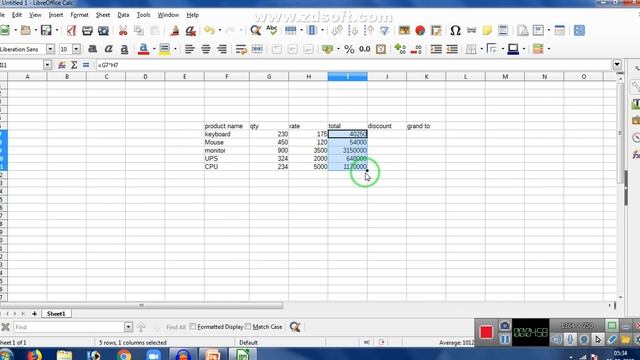Open the Insert menu
Image resolution: width=640 pixels, height=360 pixels.
[x=56, y=15]
